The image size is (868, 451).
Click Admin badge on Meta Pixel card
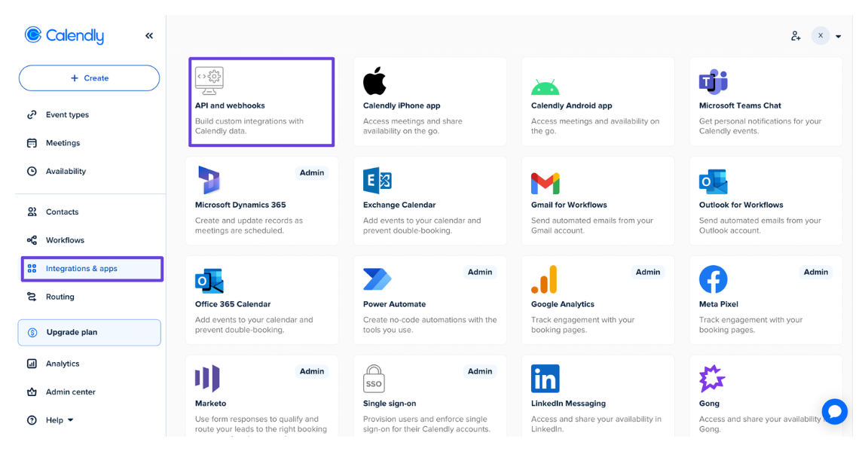point(816,273)
